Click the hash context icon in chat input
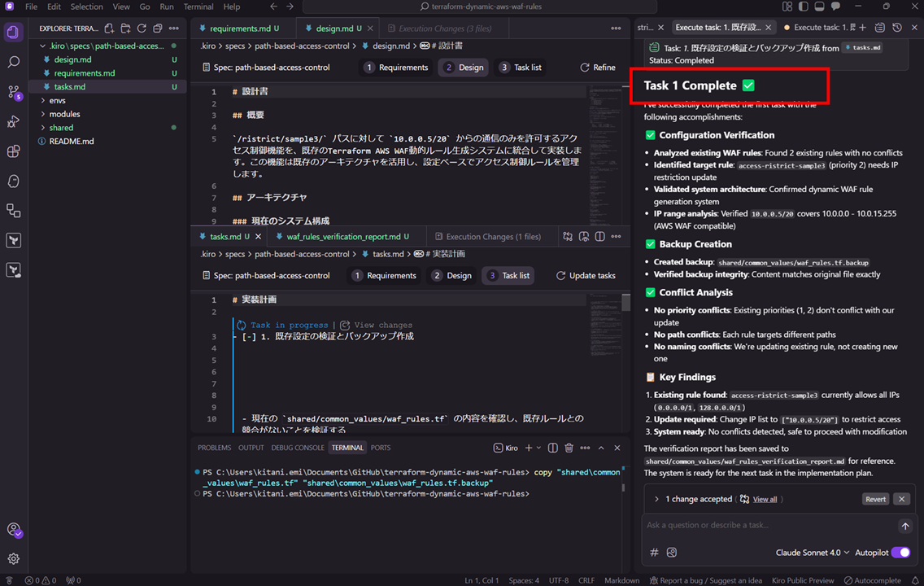Screen dimensions: 924x586 (654, 553)
